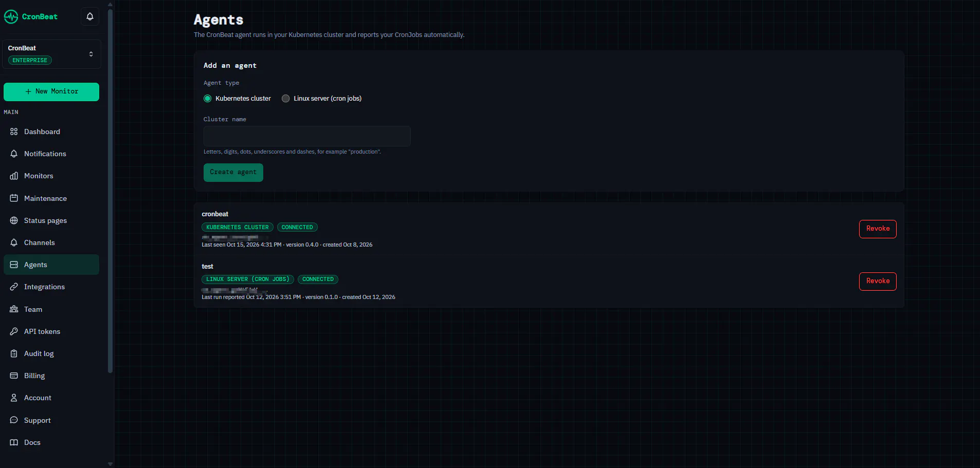The height and width of the screenshot is (468, 980).
Task: Click the KUBERNETES CLUSTER badge
Action: [x=238, y=227]
